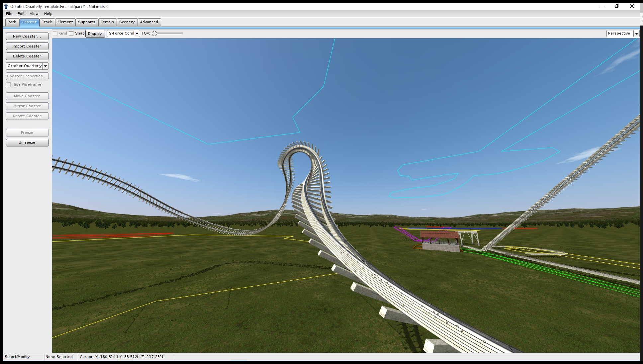
Task: Check the Hide Wireframe option
Action: (x=9, y=85)
